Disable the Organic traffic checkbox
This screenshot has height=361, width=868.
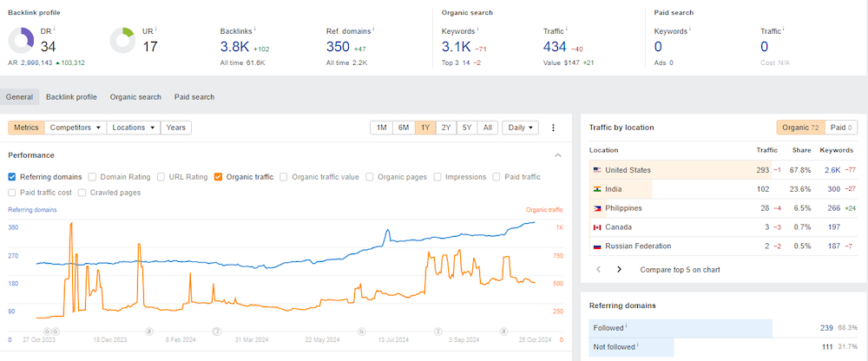(x=218, y=177)
